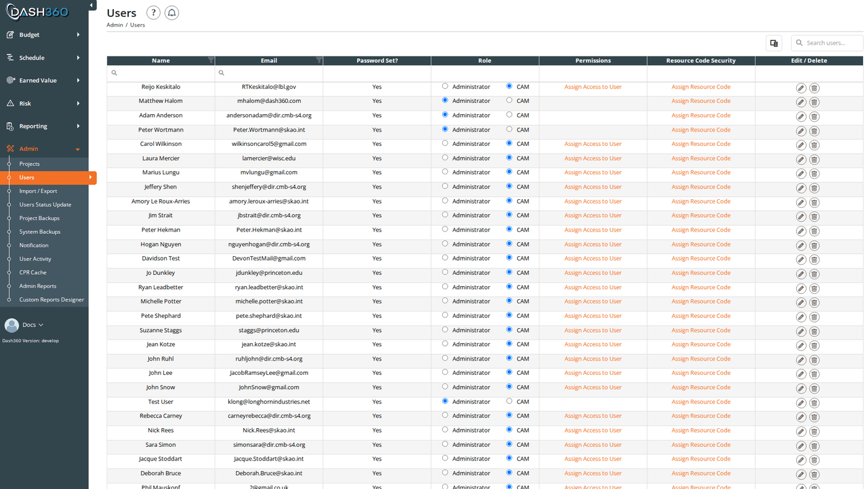The image size is (868, 489).
Task: Edit user Peter Wortmann pencil icon
Action: [x=801, y=131]
